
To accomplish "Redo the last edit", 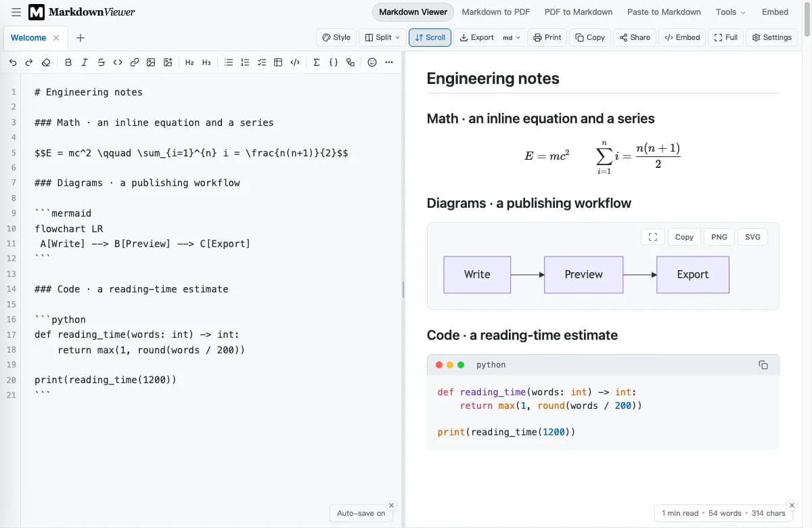I will [x=29, y=62].
